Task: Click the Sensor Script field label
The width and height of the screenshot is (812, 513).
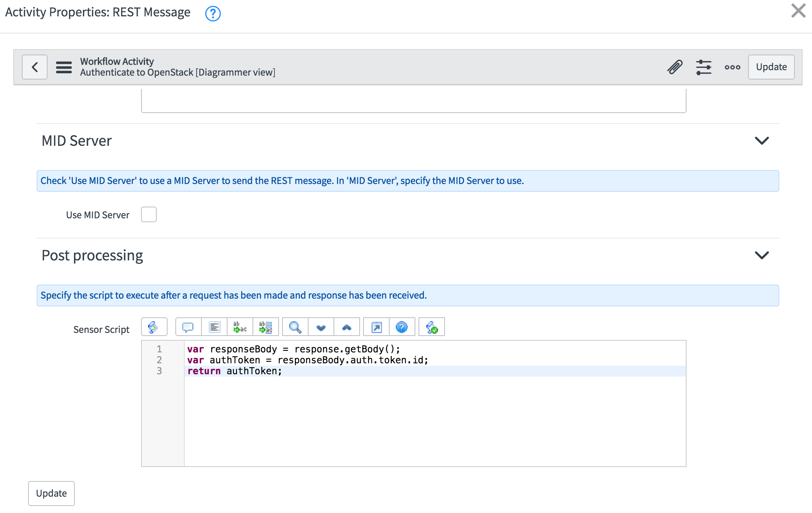Action: point(101,329)
